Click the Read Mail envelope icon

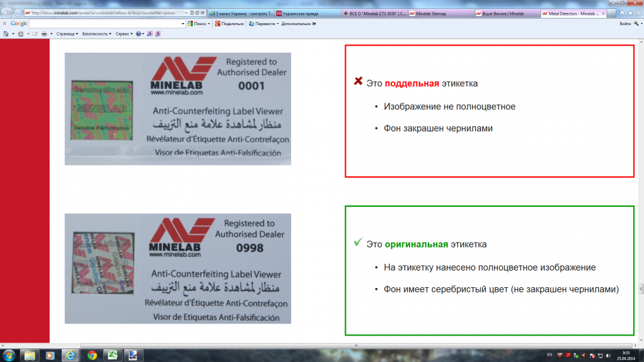click(x=35, y=33)
